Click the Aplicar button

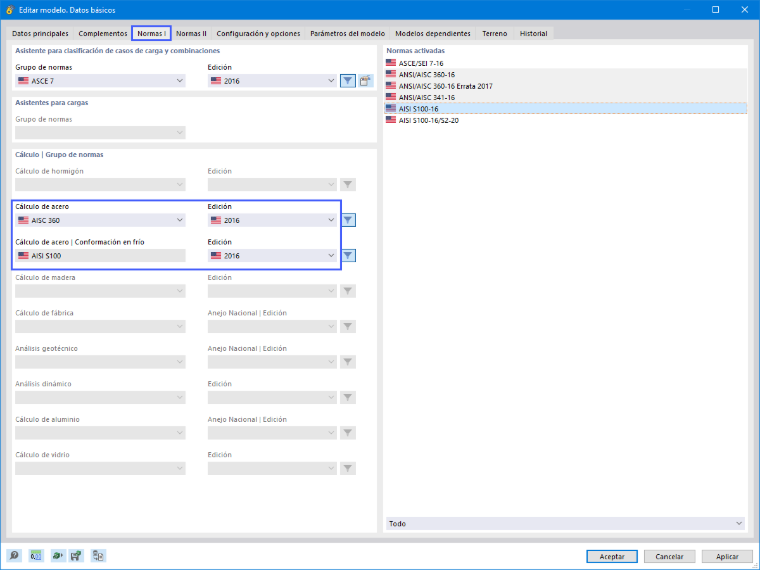[x=727, y=556]
